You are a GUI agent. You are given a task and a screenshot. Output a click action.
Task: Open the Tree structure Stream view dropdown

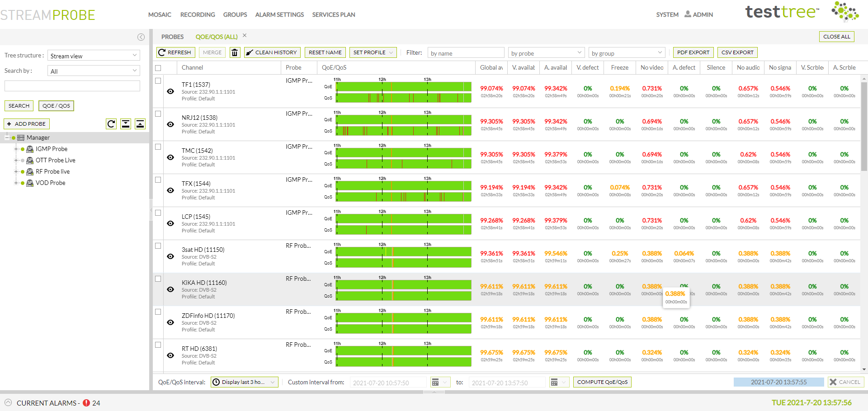93,55
